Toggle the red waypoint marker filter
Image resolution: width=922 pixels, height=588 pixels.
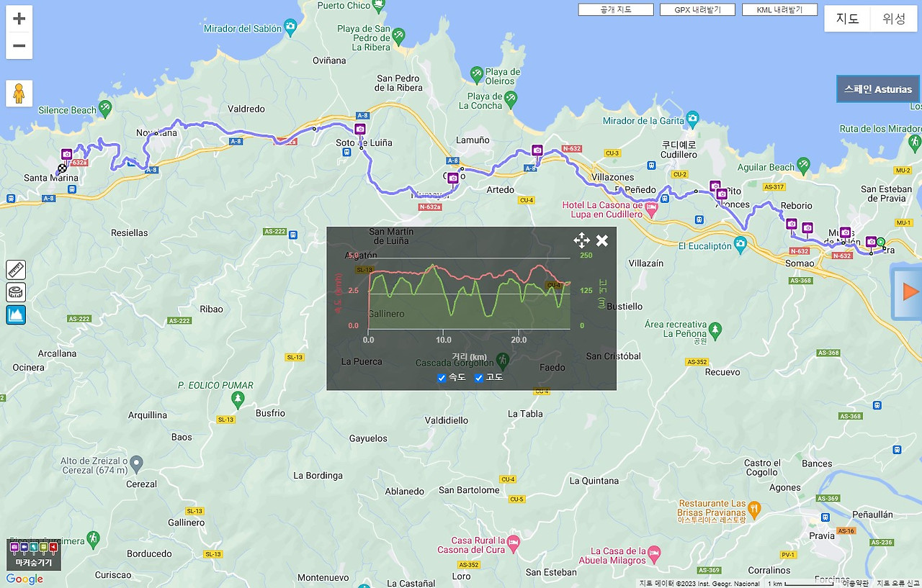click(54, 548)
